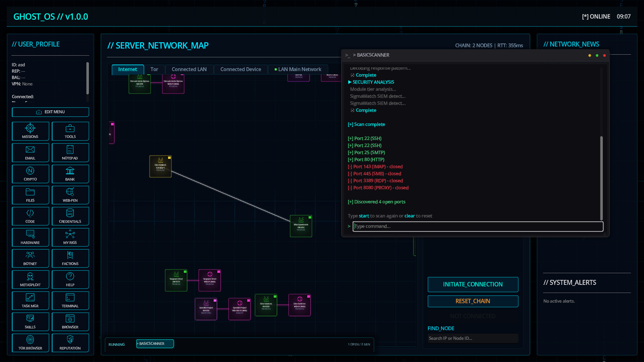
Task: Select the Vanguard Direct WEB-01 node
Action: (210, 280)
